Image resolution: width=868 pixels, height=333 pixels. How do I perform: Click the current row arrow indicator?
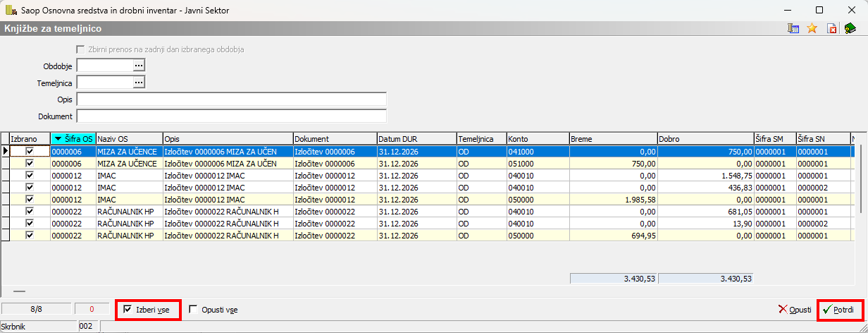pos(6,151)
